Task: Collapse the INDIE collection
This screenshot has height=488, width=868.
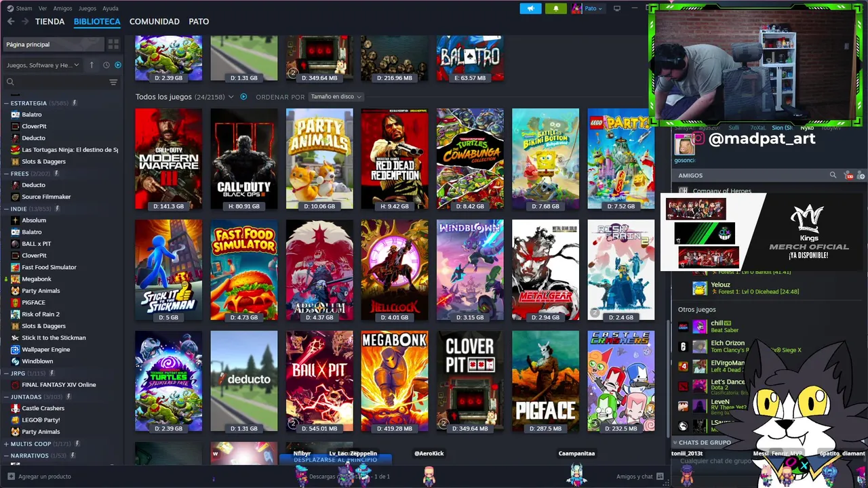Action: tap(6, 209)
